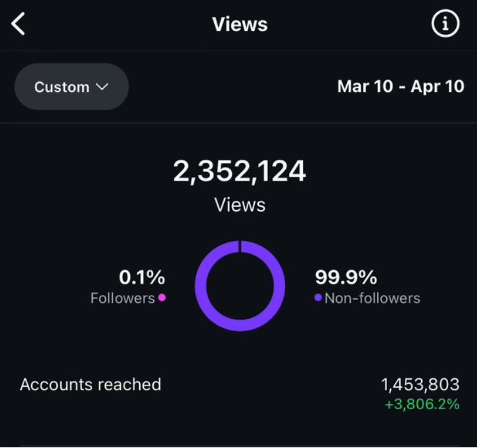477x448 pixels.
Task: Select the Non-followers legend label
Action: click(x=372, y=298)
